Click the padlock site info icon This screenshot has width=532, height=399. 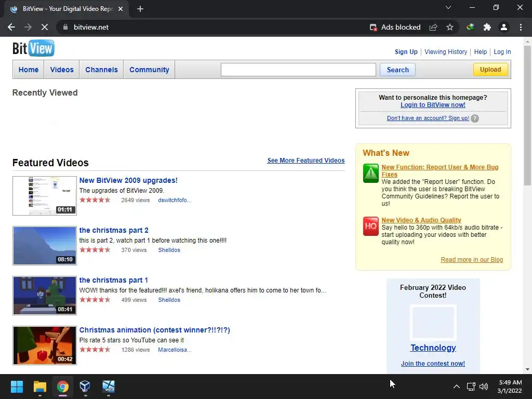[65, 27]
